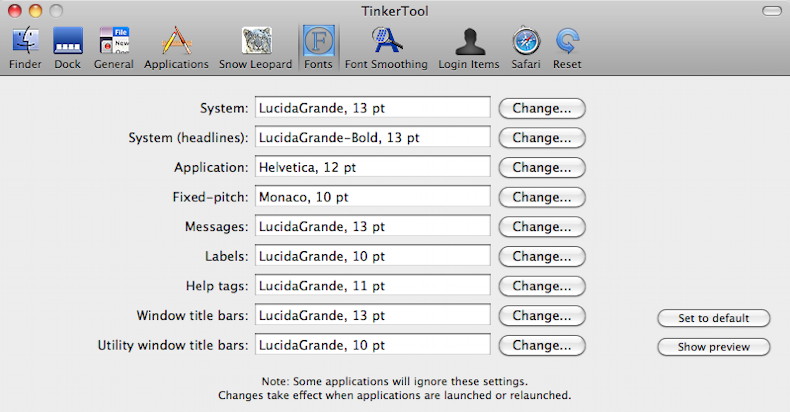Change the Window title bars font
The height and width of the screenshot is (412, 790).
point(542,316)
